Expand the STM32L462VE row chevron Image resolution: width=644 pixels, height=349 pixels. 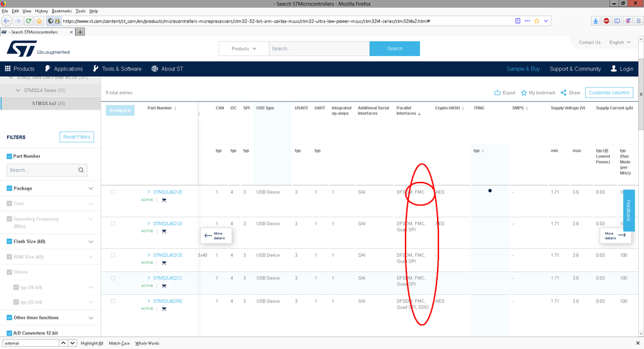149,192
